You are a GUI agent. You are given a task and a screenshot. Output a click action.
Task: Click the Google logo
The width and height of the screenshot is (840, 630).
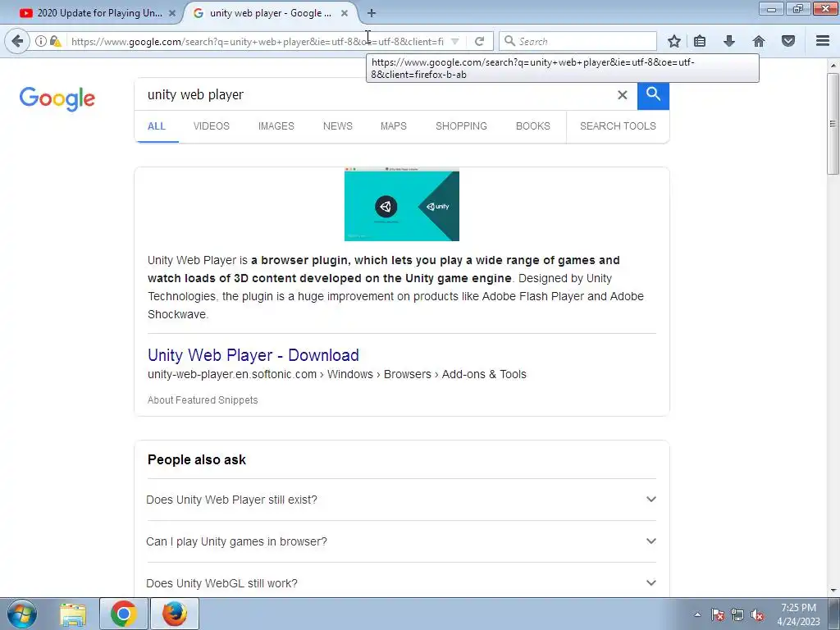pyautogui.click(x=57, y=98)
